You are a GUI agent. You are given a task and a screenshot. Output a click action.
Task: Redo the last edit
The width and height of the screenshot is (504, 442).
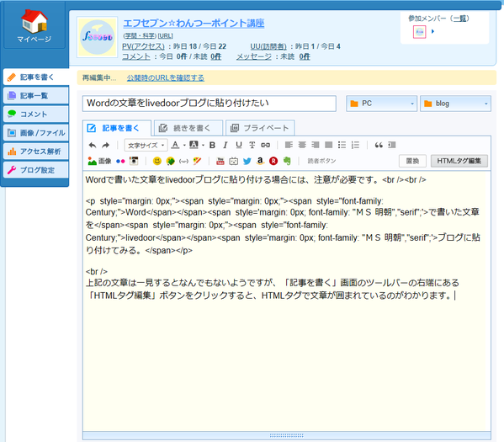(105, 145)
